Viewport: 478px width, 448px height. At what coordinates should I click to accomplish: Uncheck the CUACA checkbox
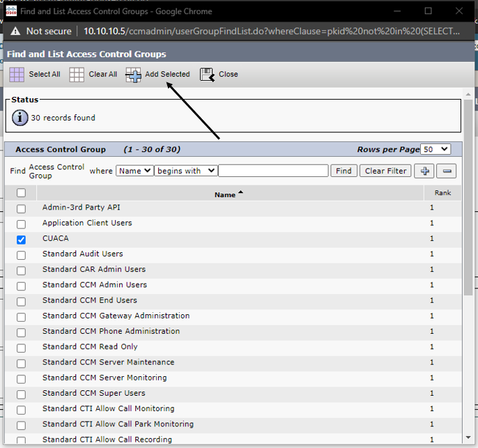(x=21, y=240)
